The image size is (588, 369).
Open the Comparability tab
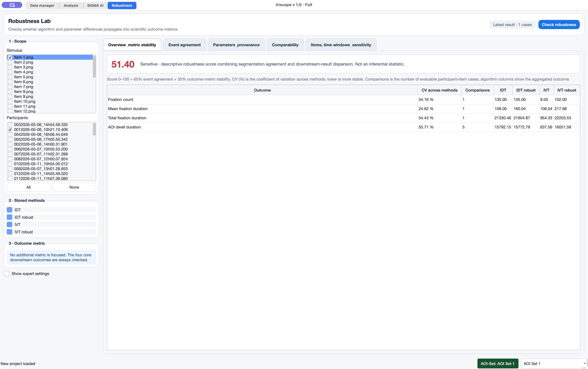[285, 45]
